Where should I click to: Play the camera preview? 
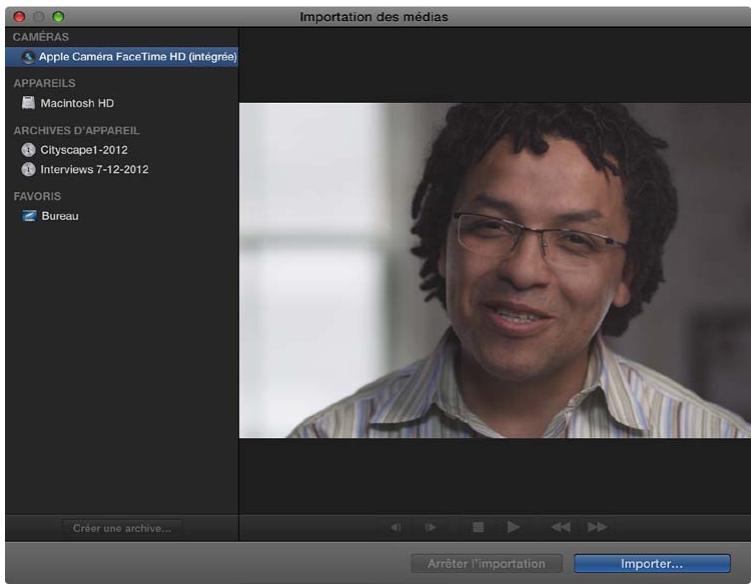[x=513, y=527]
